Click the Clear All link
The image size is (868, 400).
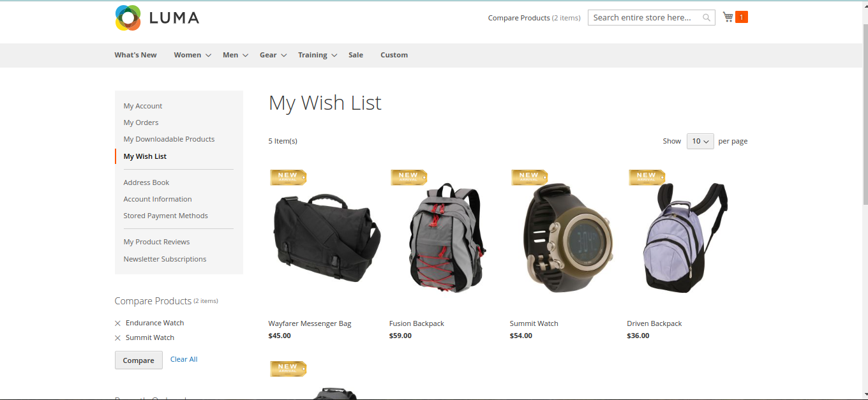(x=184, y=359)
